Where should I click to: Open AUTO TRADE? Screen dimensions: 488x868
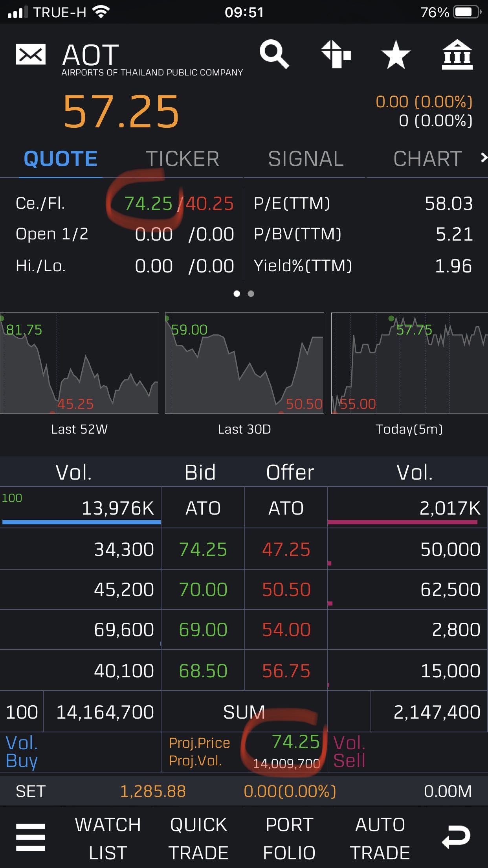[380, 839]
